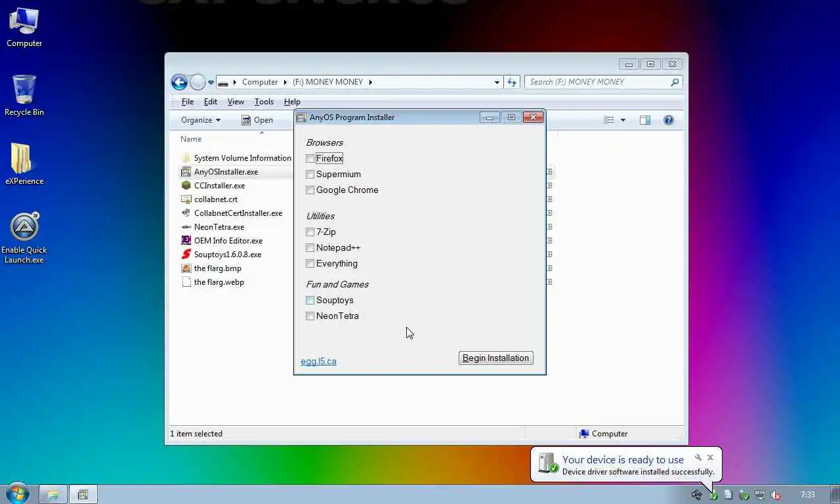The width and height of the screenshot is (840, 504).
Task: Click the muted volume tray icon
Action: (776, 495)
